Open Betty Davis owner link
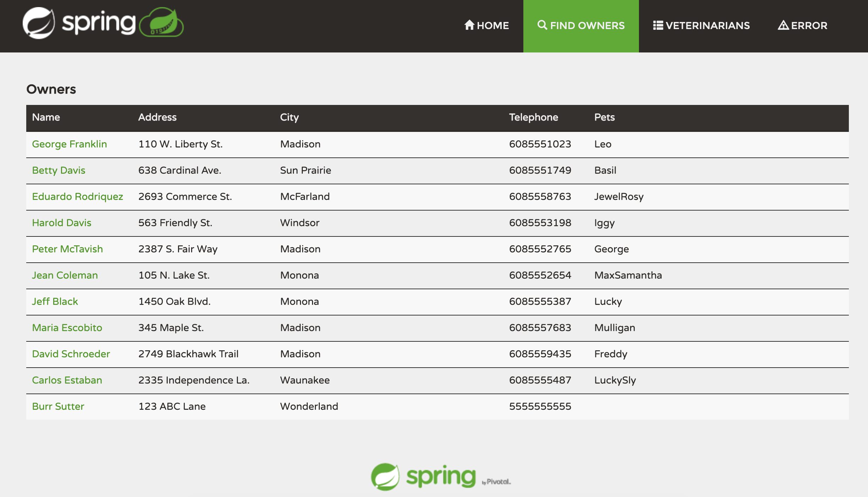 59,170
